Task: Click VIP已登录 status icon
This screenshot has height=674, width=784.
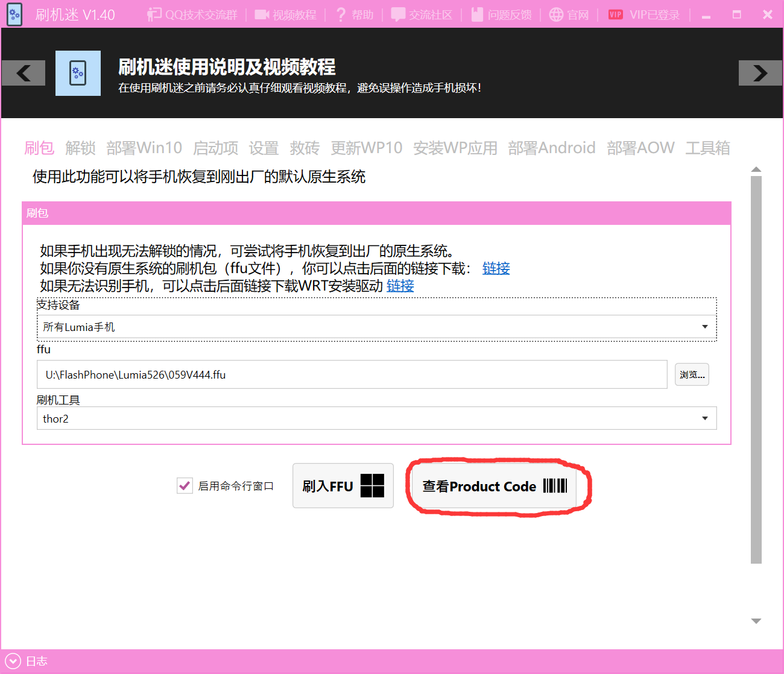Action: pyautogui.click(x=615, y=14)
